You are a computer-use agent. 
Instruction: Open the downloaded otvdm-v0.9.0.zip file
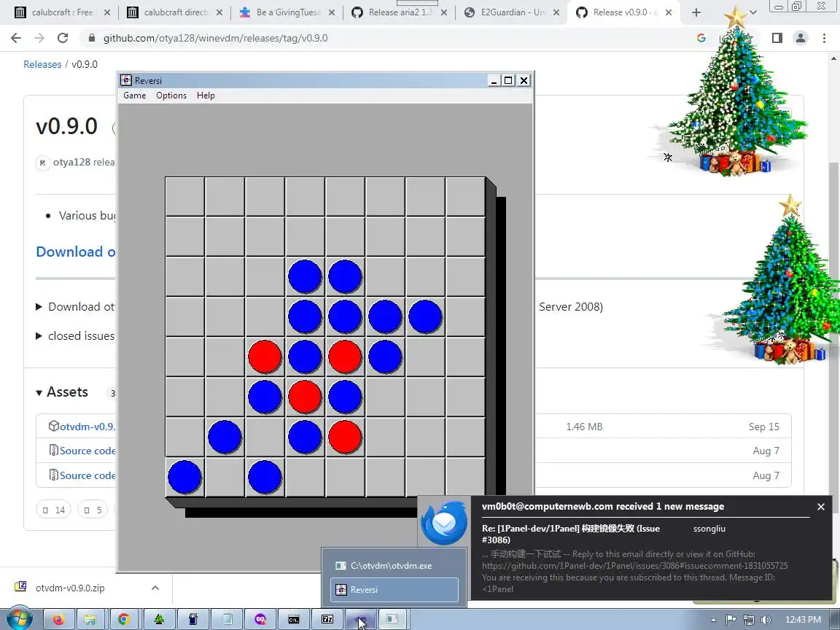70,588
